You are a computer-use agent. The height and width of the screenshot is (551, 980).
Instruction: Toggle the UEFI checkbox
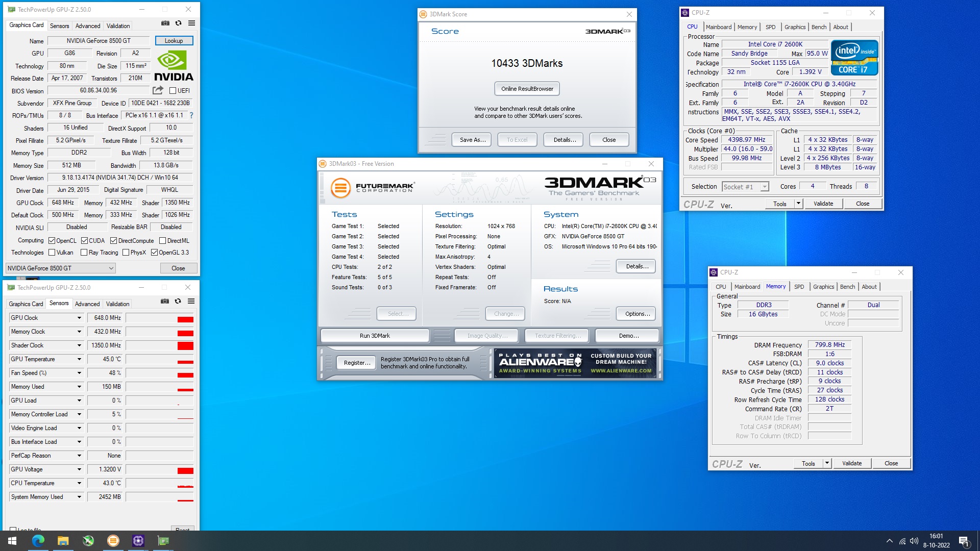point(173,91)
